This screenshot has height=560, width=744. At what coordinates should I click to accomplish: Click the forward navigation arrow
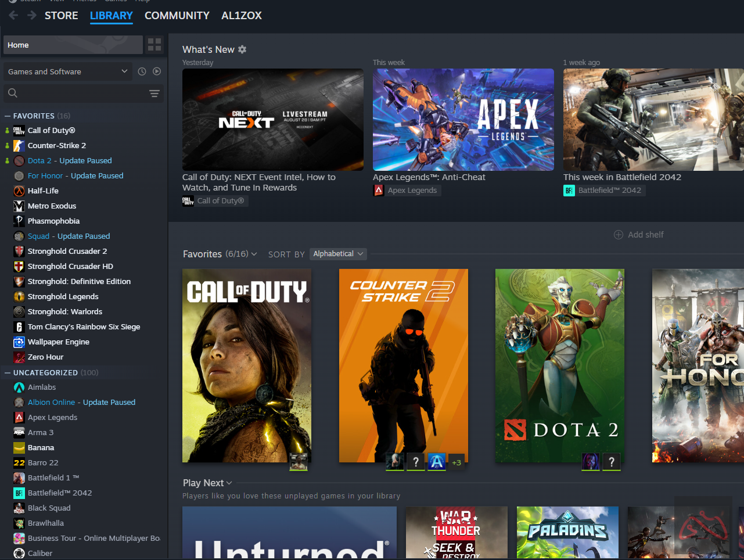click(31, 15)
